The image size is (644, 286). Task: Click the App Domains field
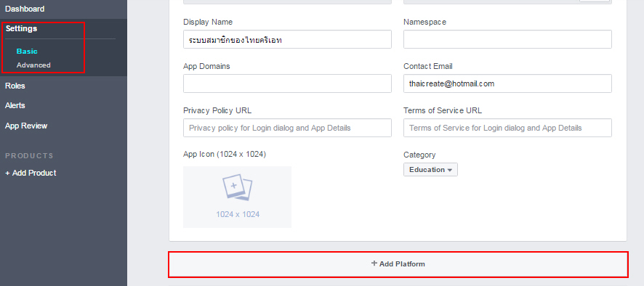click(x=288, y=83)
